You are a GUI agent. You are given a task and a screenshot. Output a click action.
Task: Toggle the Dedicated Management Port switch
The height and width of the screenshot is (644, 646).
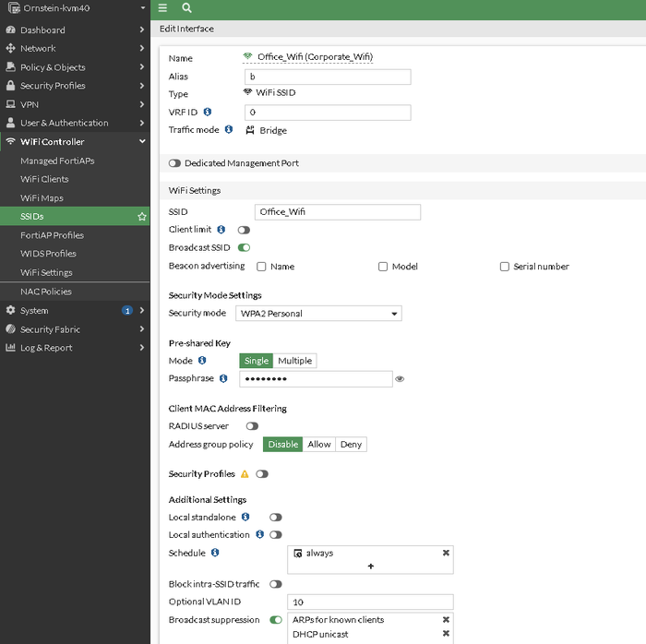click(x=174, y=163)
